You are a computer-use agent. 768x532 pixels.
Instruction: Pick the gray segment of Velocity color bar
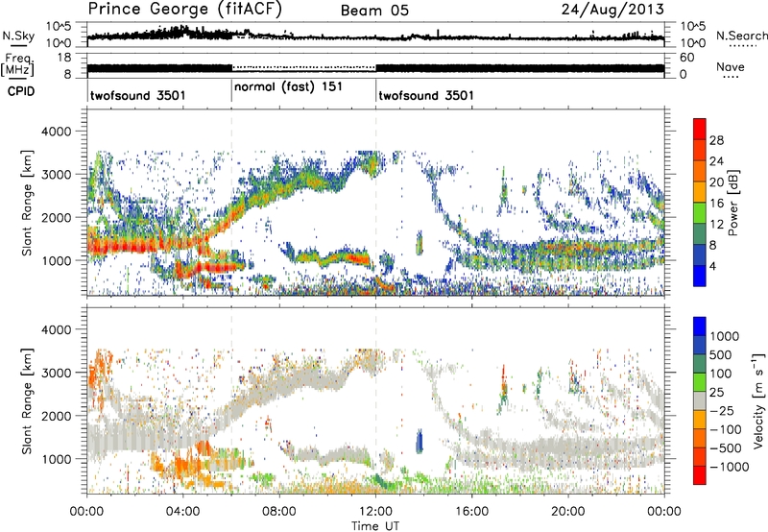coord(700,400)
